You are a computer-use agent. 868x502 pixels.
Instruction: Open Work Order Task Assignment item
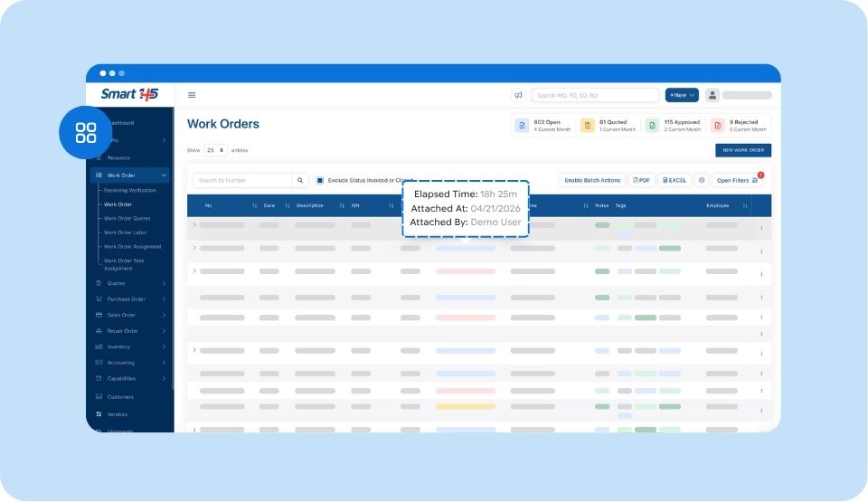[x=124, y=264]
